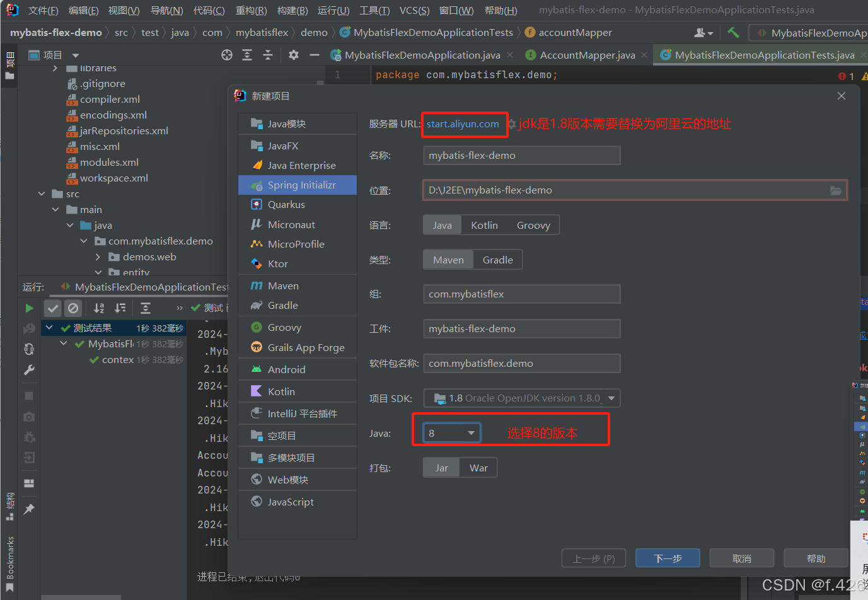Switch to MybatisFlexDemoApplication.java tab
Image resolution: width=868 pixels, height=600 pixels.
click(422, 55)
